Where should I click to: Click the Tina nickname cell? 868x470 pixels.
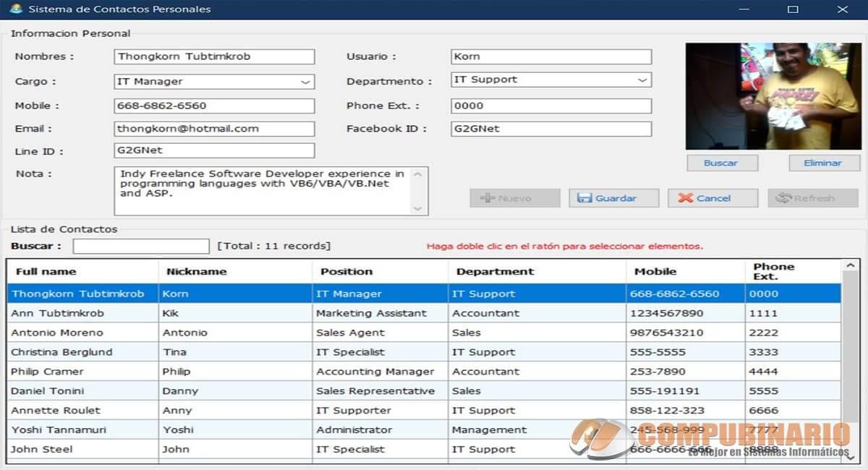235,352
